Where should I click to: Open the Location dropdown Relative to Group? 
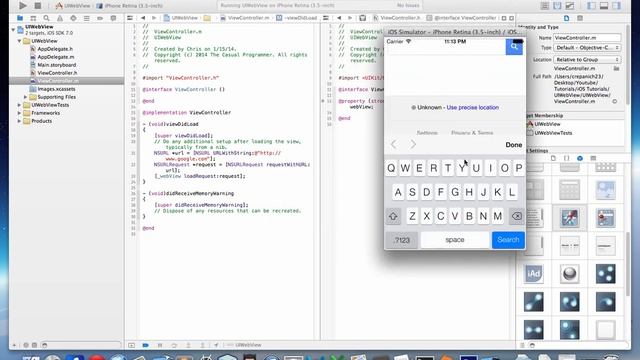tap(587, 60)
